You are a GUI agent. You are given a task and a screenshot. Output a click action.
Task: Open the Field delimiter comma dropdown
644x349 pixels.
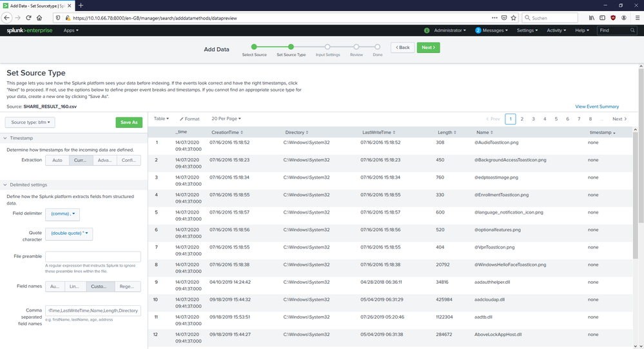click(63, 214)
